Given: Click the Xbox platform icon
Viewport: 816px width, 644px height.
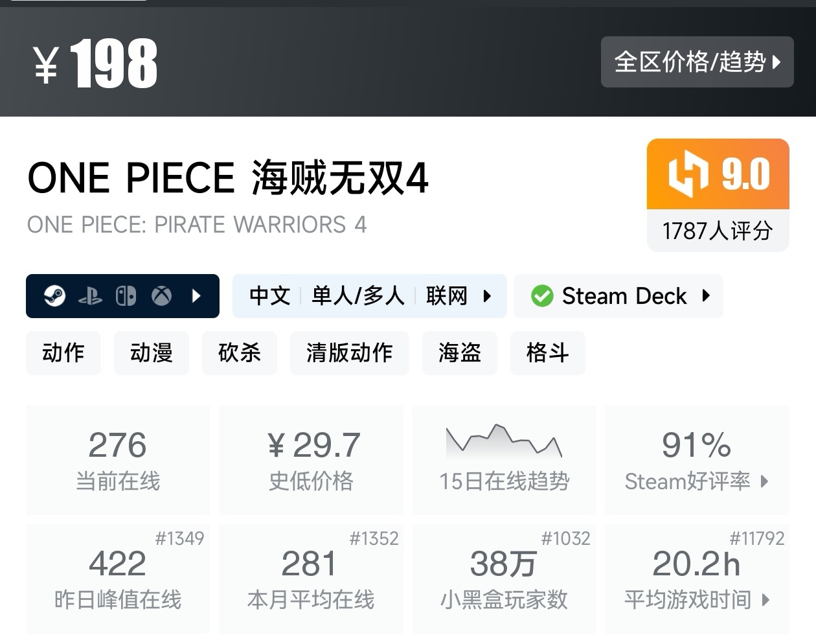Looking at the screenshot, I should pyautogui.click(x=161, y=296).
